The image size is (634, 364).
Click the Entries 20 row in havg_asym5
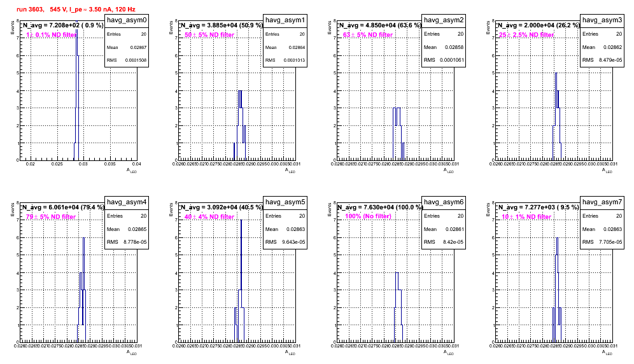pos(285,216)
